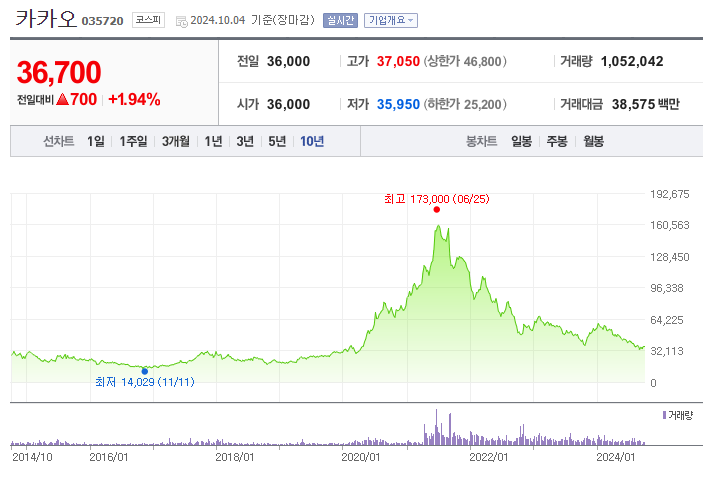Switch to 일봉 daily candle chart
703x479 pixels.
521,142
